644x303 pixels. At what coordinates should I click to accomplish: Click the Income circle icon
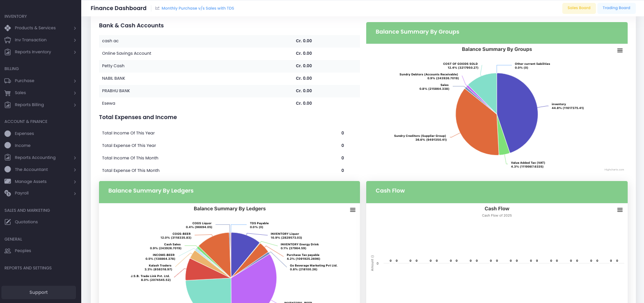click(x=8, y=145)
